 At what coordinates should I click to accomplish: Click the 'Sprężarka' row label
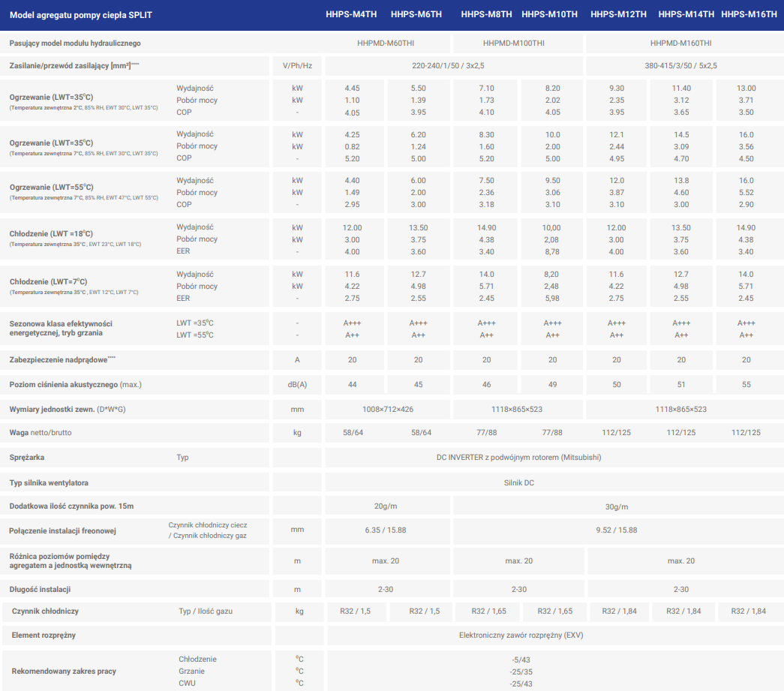pyautogui.click(x=26, y=458)
